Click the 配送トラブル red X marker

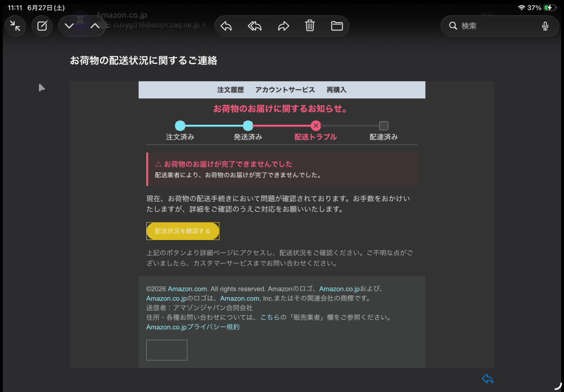click(316, 125)
